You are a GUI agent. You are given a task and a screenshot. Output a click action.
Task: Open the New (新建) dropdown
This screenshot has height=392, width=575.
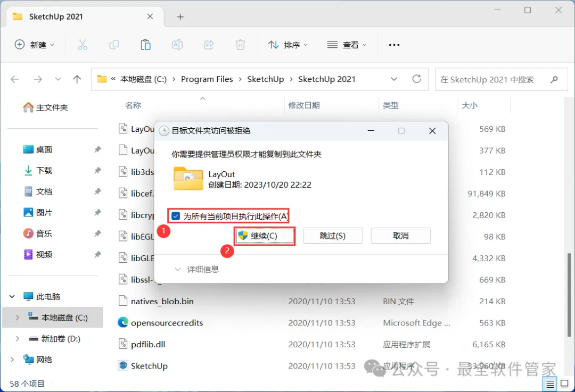click(34, 45)
